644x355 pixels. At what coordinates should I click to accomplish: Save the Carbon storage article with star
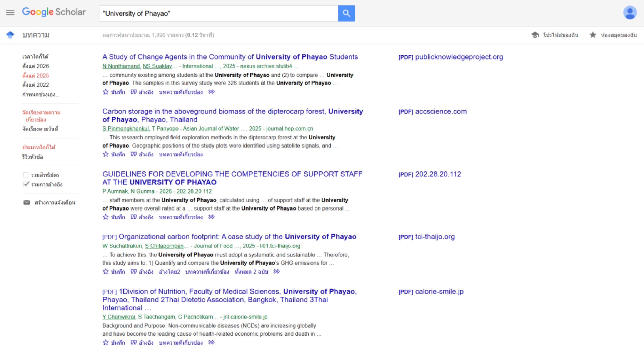[105, 154]
